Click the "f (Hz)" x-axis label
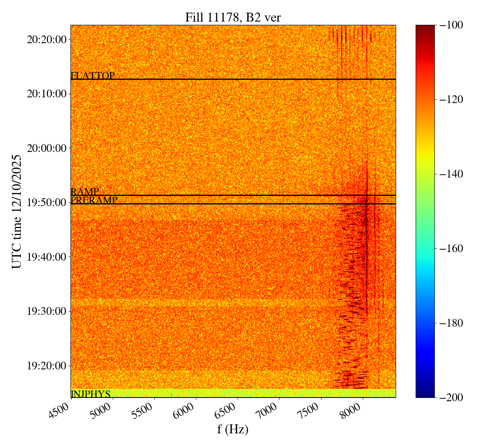Image resolution: width=489 pixels, height=448 pixels. click(x=233, y=429)
